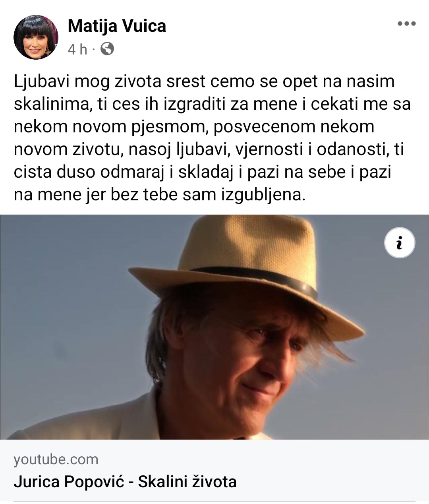Click the 4 h post timestamp
Screen dimensions: 429x504
point(77,49)
